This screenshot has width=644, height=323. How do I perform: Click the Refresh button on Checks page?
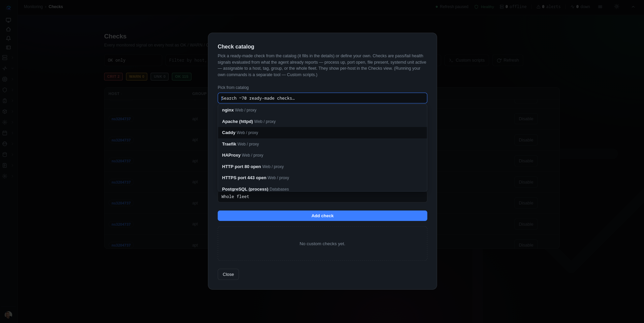point(508,60)
